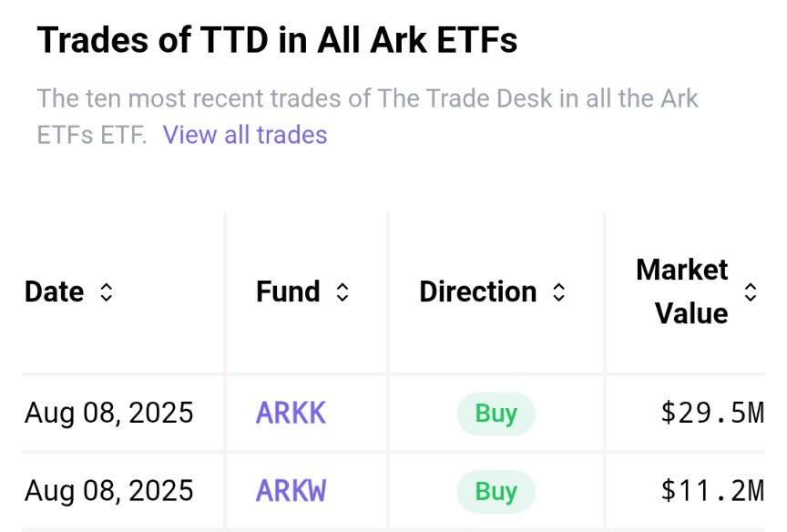Image resolution: width=787 pixels, height=532 pixels.
Task: Click the sort arrows beside Date
Action: 107,292
